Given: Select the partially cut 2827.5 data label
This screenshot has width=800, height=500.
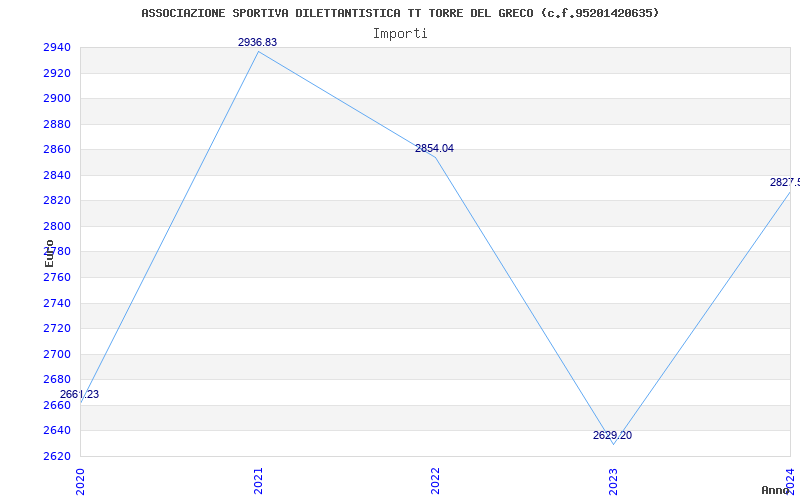Looking at the screenshot, I should pos(785,182).
